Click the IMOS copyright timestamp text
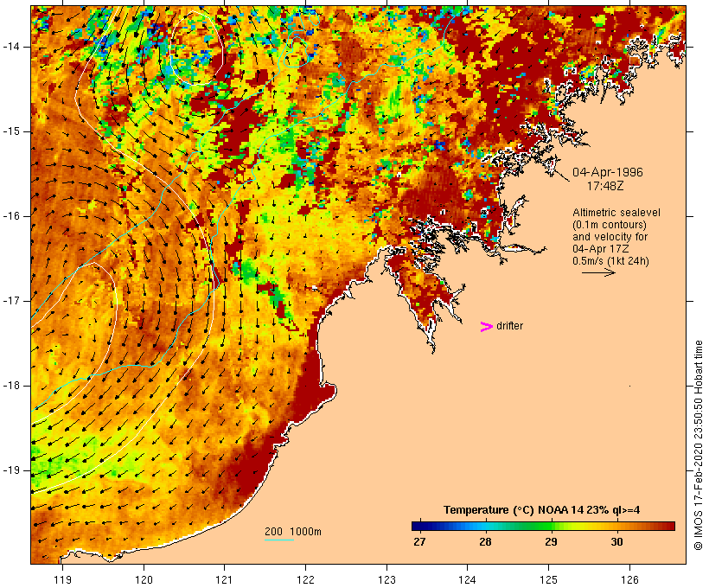The height and width of the screenshot is (588, 709). coord(698,445)
